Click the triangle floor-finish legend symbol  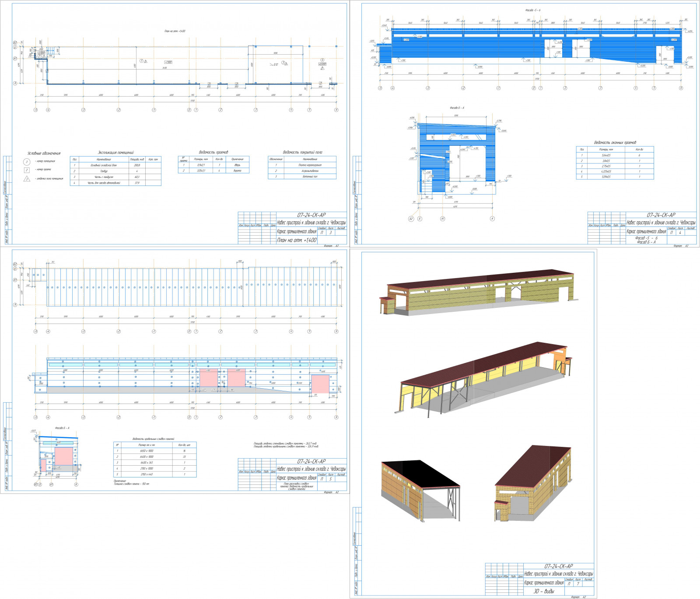(27, 178)
